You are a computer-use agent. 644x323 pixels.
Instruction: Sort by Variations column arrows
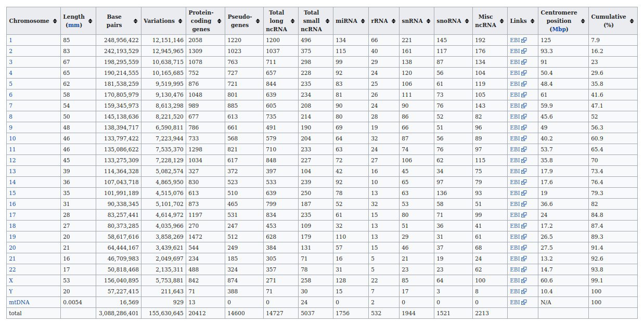(181, 21)
